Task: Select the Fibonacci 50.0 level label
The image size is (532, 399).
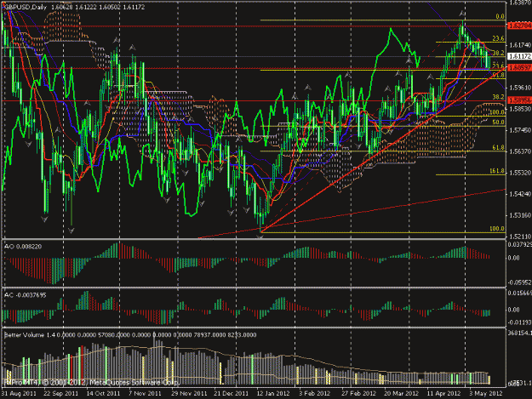Action: click(498, 122)
